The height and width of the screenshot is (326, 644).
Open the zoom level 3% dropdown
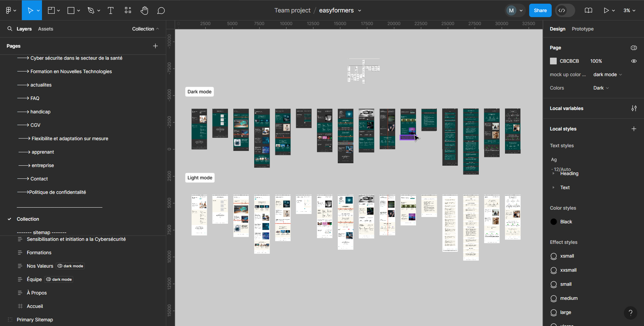click(629, 10)
